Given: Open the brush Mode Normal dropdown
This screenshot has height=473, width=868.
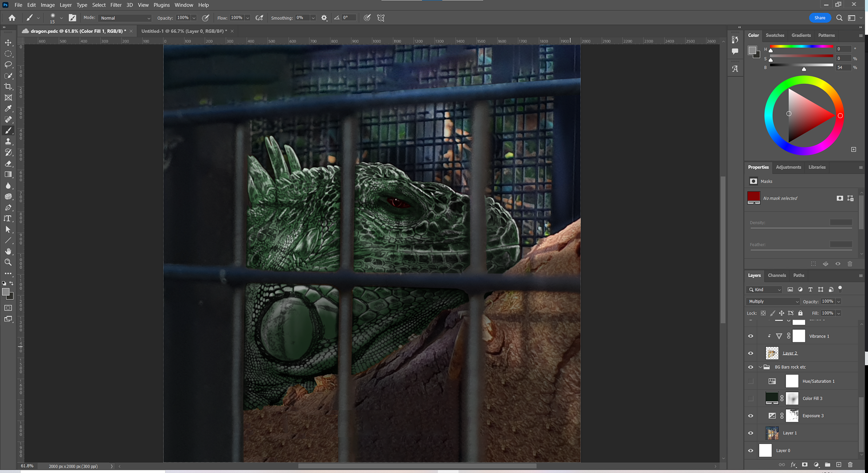Looking at the screenshot, I should pos(125,18).
